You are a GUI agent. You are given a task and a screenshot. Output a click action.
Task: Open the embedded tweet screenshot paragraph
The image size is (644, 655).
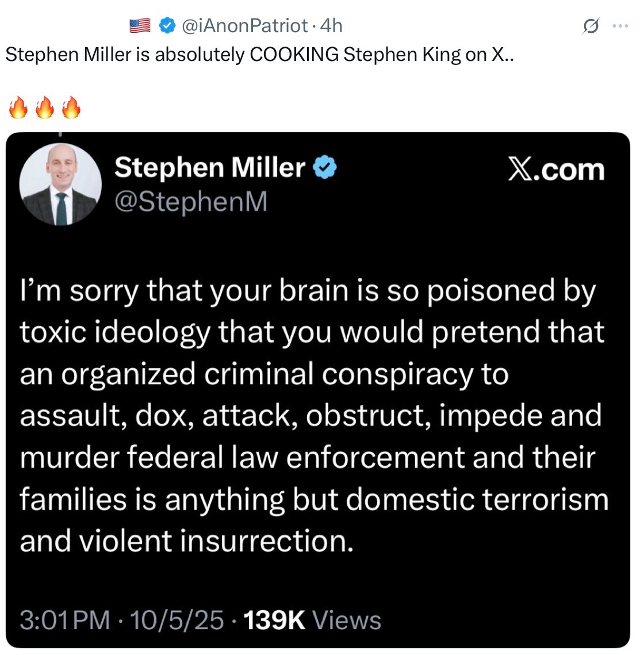[x=313, y=416]
